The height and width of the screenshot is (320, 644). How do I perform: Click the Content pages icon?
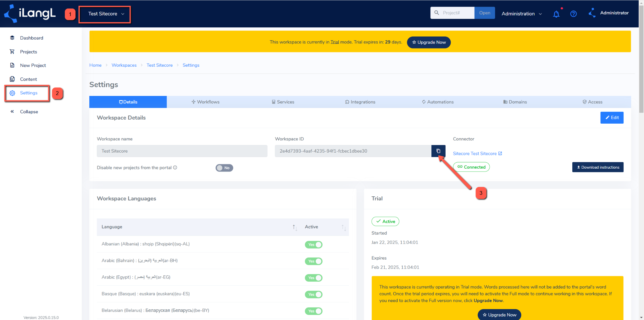(x=12, y=79)
